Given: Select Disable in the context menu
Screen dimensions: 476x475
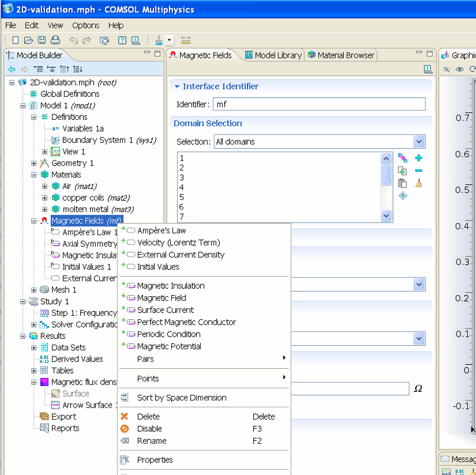Looking at the screenshot, I should (x=149, y=429).
